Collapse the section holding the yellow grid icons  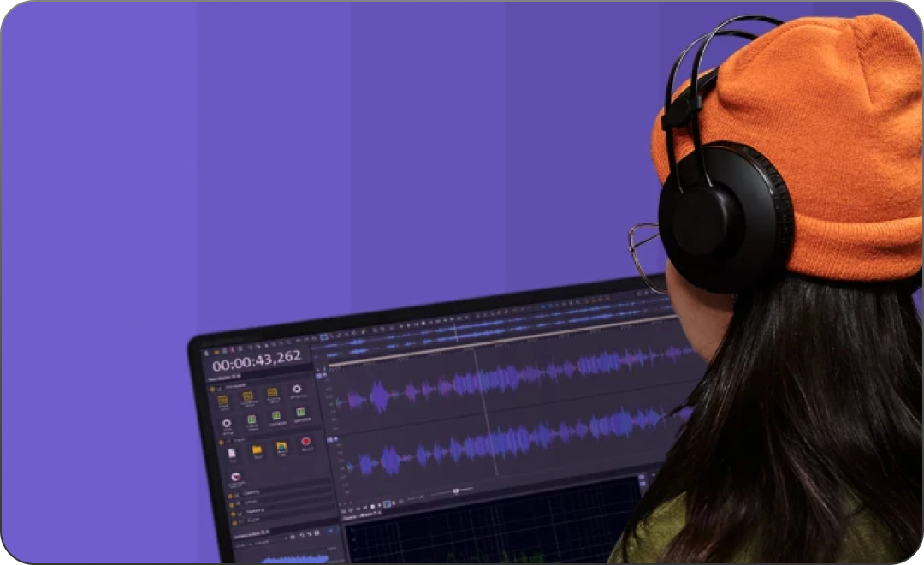pos(213,390)
